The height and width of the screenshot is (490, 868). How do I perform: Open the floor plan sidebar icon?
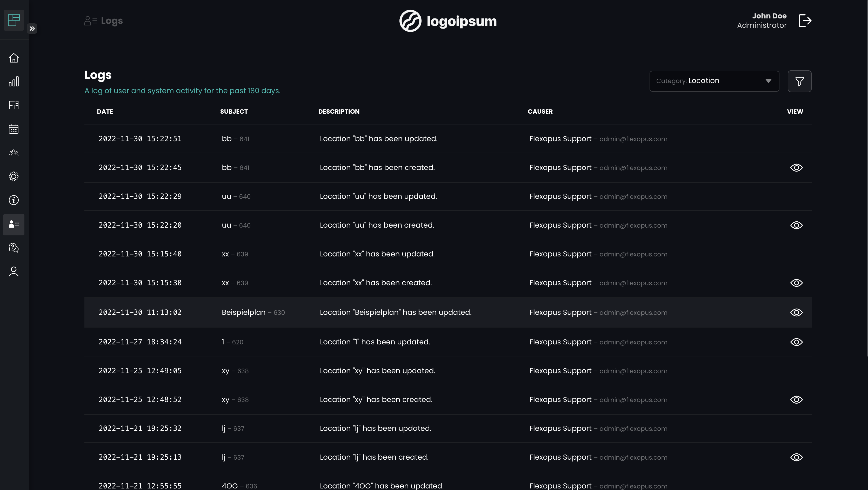14,105
